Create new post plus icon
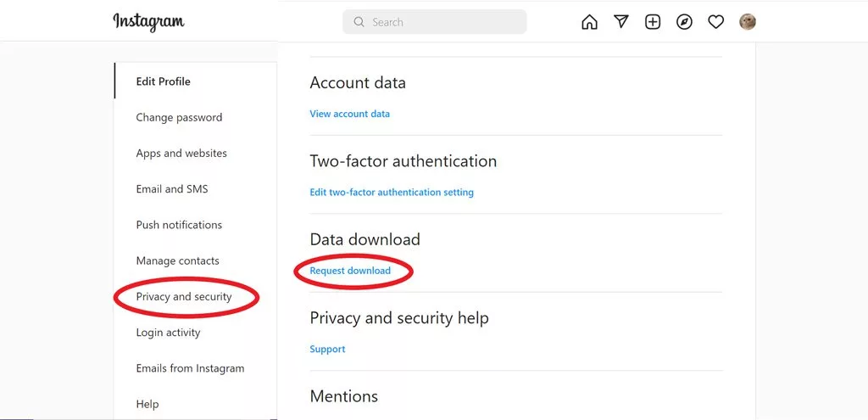This screenshot has height=420, width=868. click(653, 22)
